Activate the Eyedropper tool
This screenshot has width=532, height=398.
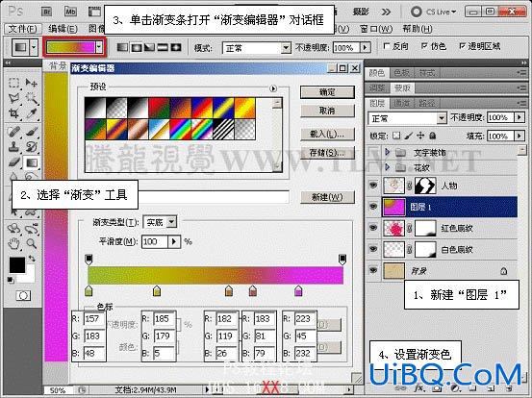click(x=31, y=113)
